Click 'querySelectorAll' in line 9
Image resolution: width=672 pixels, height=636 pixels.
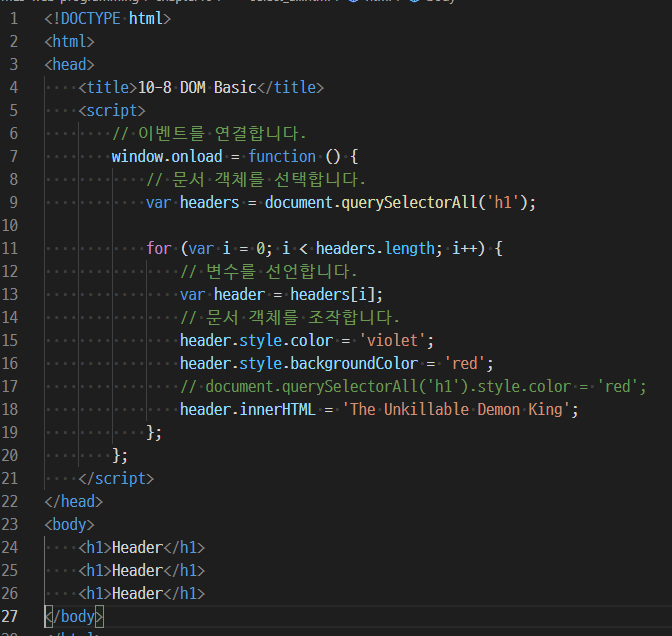click(409, 202)
